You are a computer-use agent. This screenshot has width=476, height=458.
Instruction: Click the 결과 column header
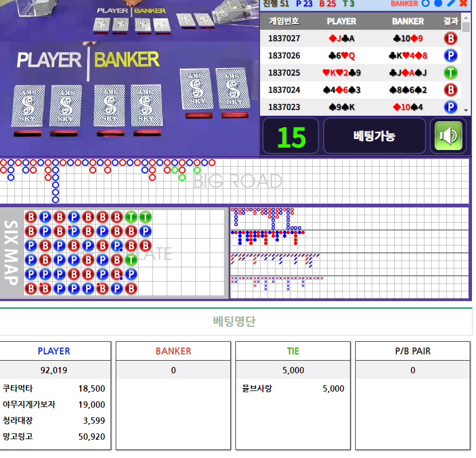click(x=451, y=21)
